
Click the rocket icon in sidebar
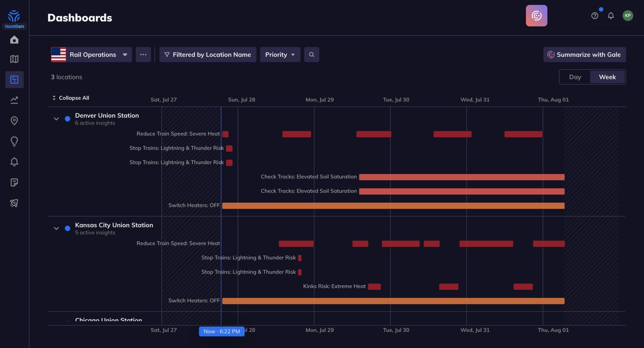[14, 203]
